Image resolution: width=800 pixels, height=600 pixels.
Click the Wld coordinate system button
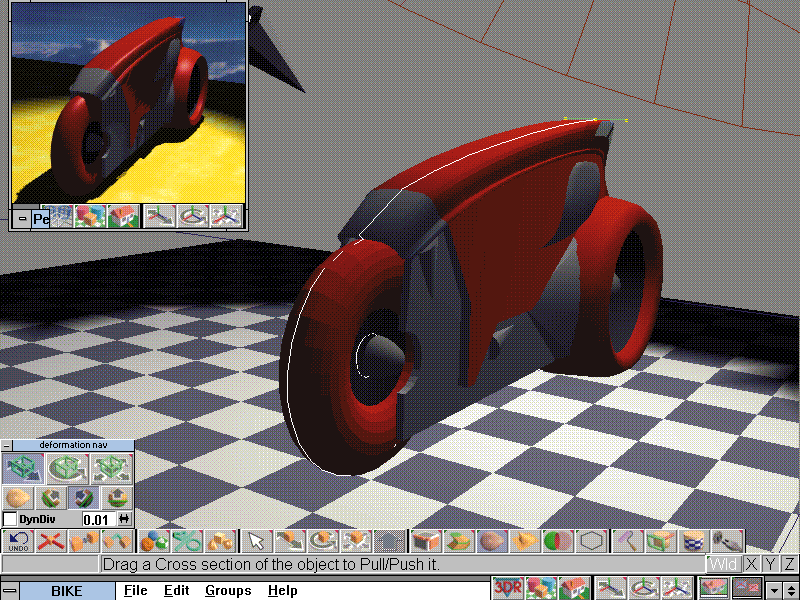[x=723, y=565]
